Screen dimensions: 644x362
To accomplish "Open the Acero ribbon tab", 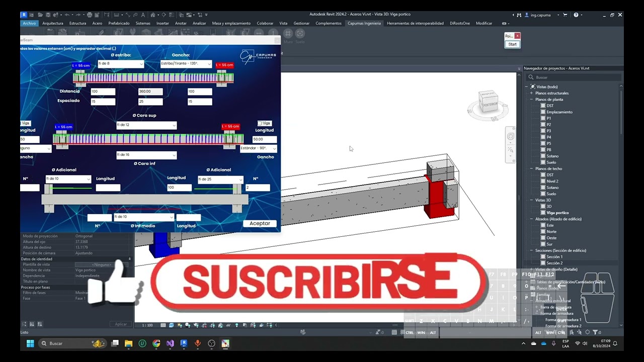I will [x=97, y=23].
